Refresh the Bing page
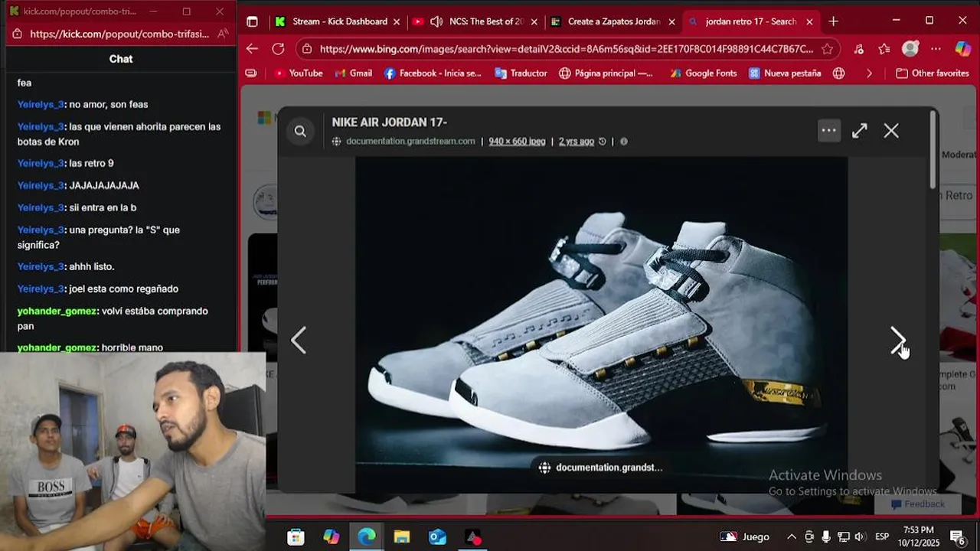980x551 pixels. tap(278, 49)
